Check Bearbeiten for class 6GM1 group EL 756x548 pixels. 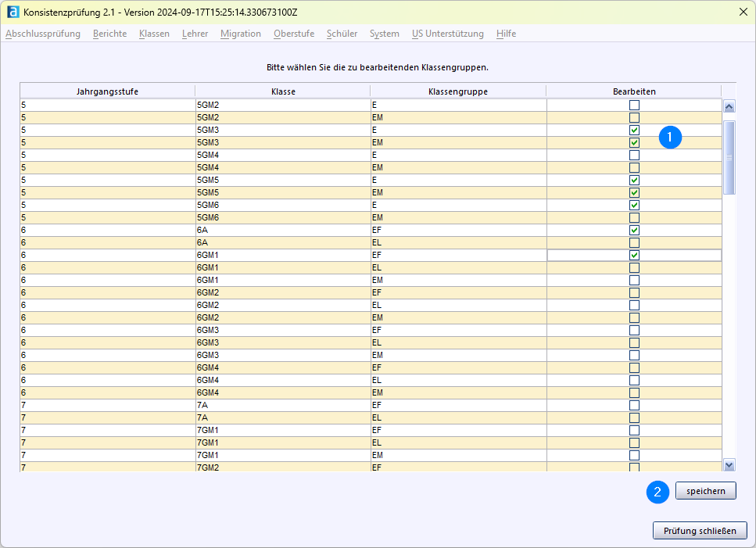[x=635, y=268]
